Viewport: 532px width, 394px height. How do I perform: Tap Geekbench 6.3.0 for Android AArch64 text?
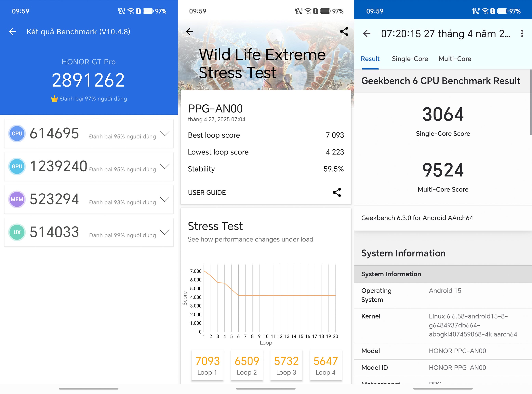417,218
